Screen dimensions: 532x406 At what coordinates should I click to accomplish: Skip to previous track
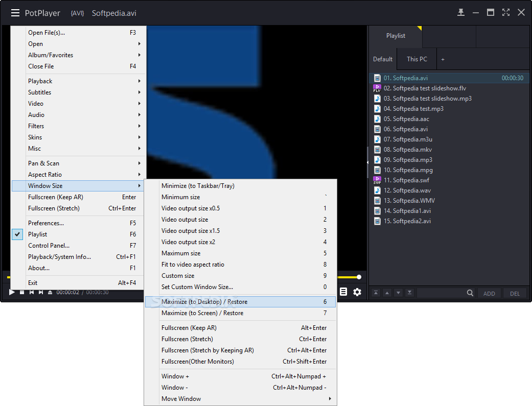31,292
